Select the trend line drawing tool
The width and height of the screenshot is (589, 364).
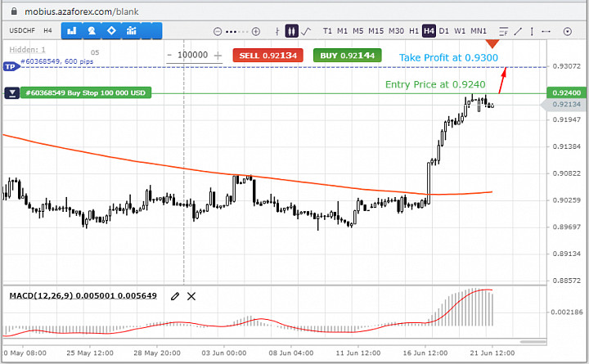point(518,31)
